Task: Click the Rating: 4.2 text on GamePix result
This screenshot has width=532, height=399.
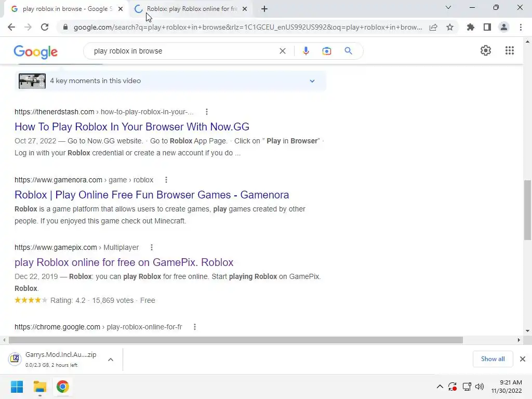Action: click(x=68, y=300)
